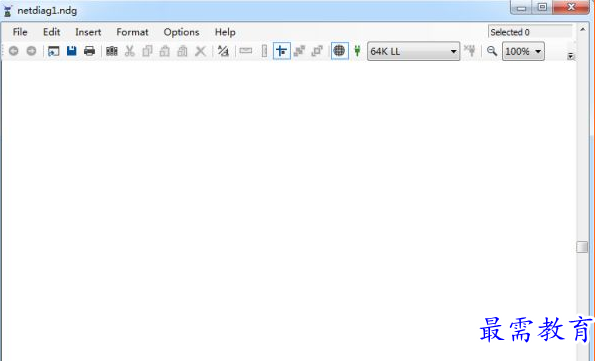This screenshot has height=361, width=601.
Task: Toggle the globe grid icon
Action: click(x=339, y=51)
